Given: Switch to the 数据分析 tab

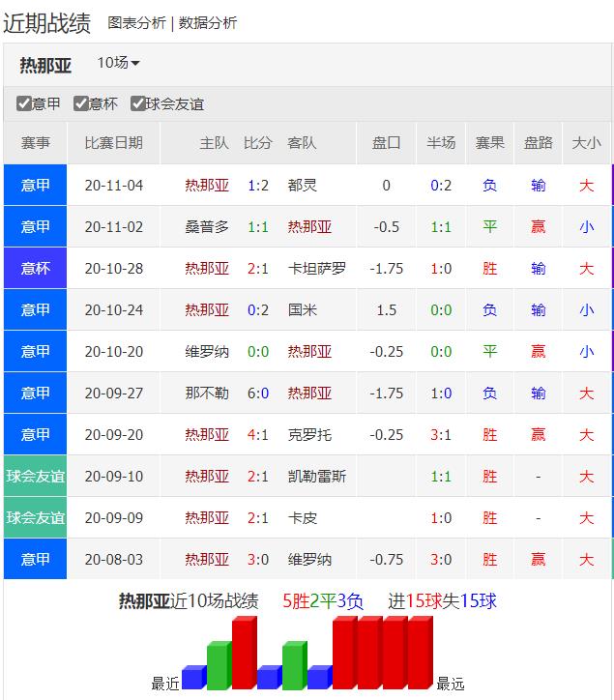Looking at the screenshot, I should [x=208, y=23].
